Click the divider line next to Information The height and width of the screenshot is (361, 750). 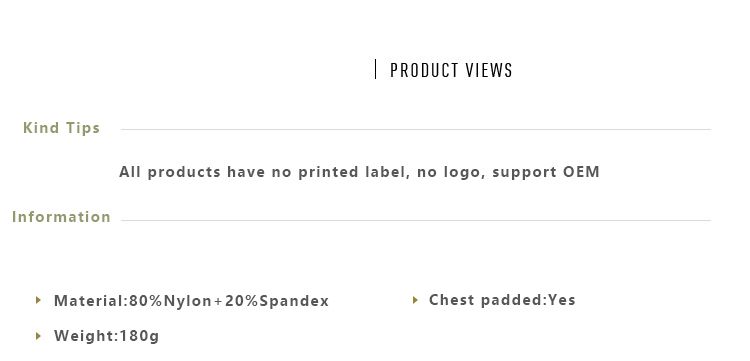pos(416,220)
